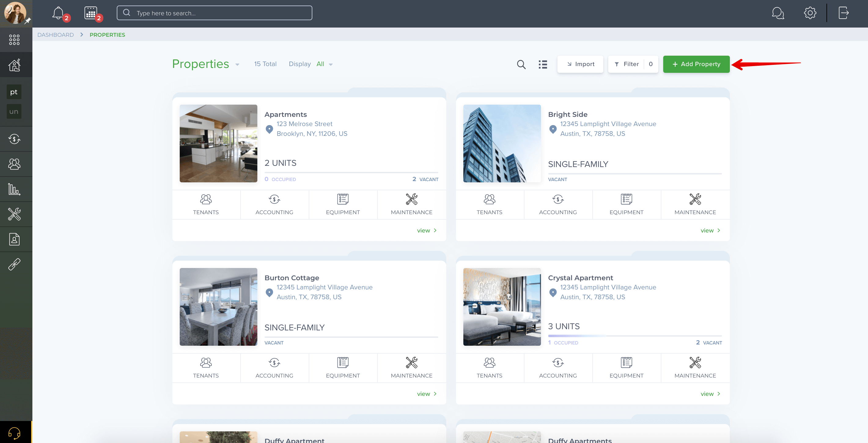Image resolution: width=868 pixels, height=443 pixels.
Task: Click the Burton Cottage dining photo
Action: (x=218, y=307)
